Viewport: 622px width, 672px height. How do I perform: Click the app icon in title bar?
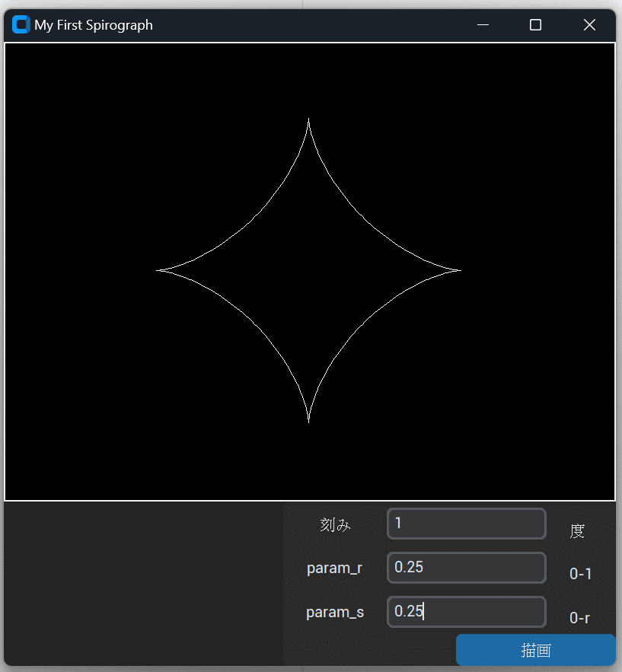(x=21, y=24)
